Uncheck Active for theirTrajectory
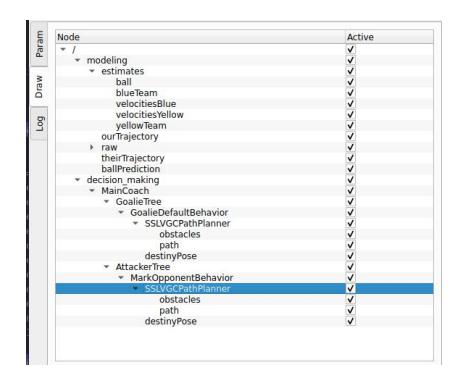This screenshot has width=460, height=376. [351, 158]
